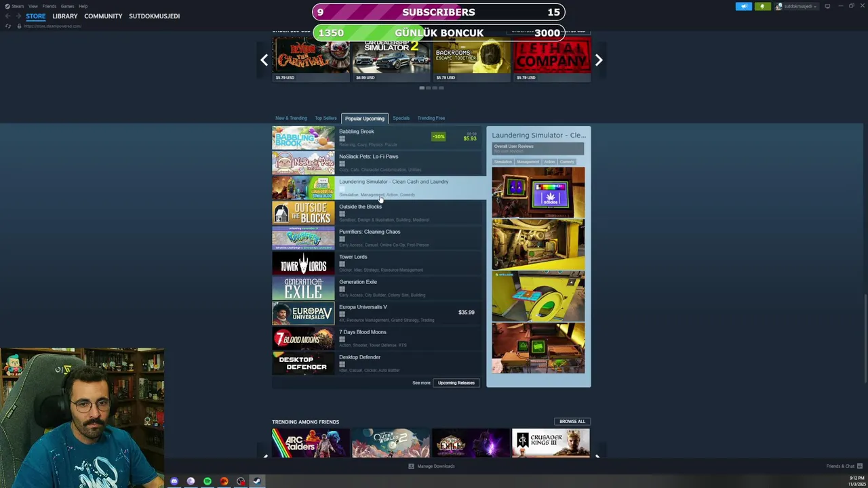The image size is (868, 488).
Task: Open the Europa Universalis V listing
Action: (x=378, y=313)
